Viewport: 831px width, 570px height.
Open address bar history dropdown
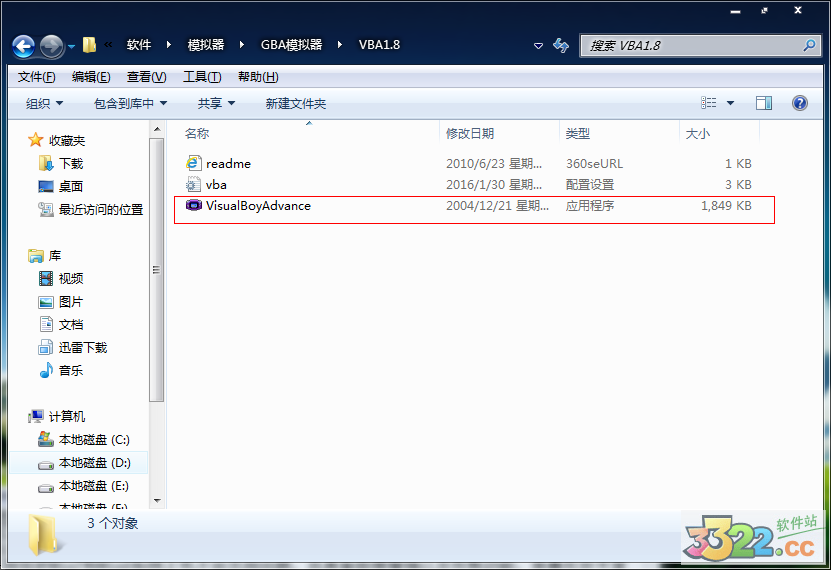click(x=538, y=46)
